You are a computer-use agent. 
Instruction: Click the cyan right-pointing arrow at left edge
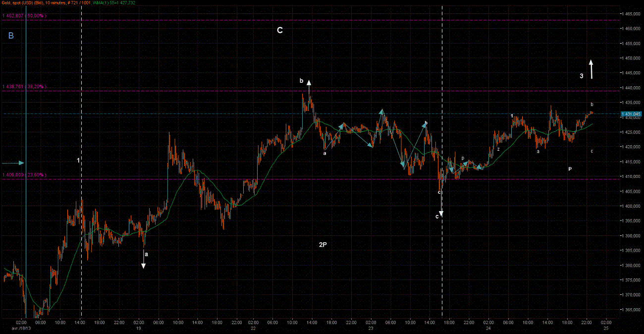pos(13,163)
